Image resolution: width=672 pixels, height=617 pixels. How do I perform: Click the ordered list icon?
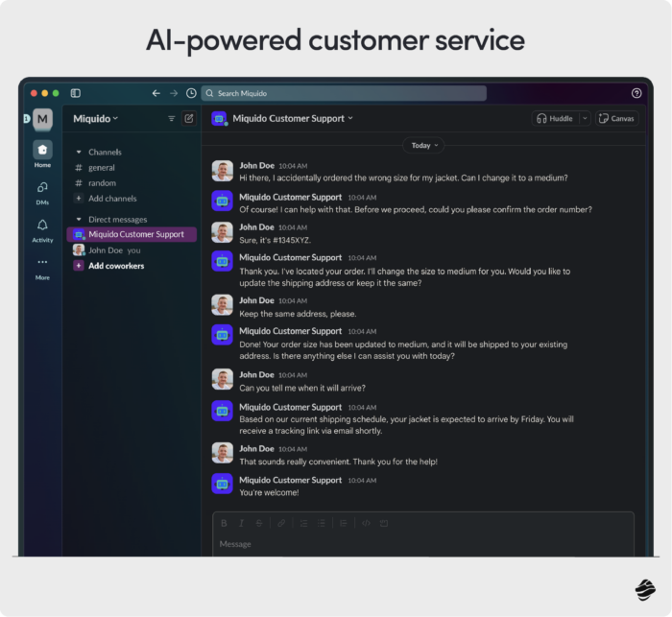[303, 523]
